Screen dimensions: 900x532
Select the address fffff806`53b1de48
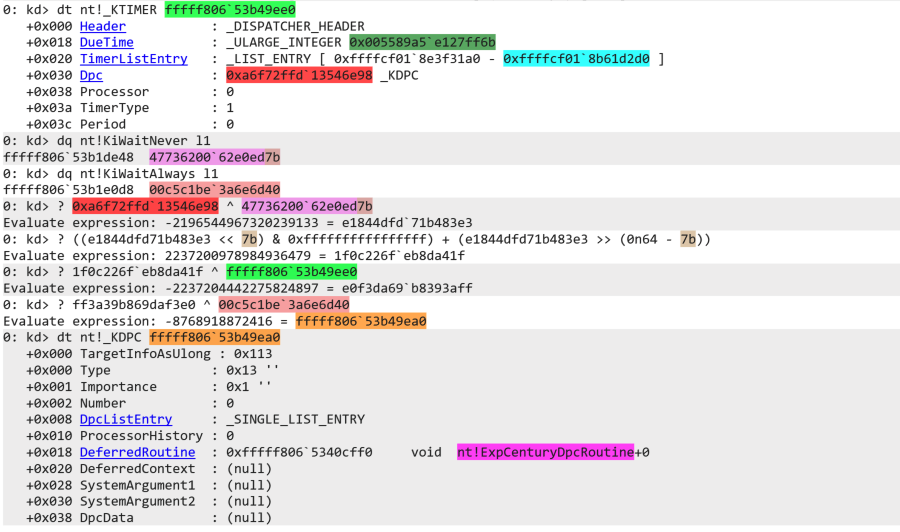tap(68, 157)
